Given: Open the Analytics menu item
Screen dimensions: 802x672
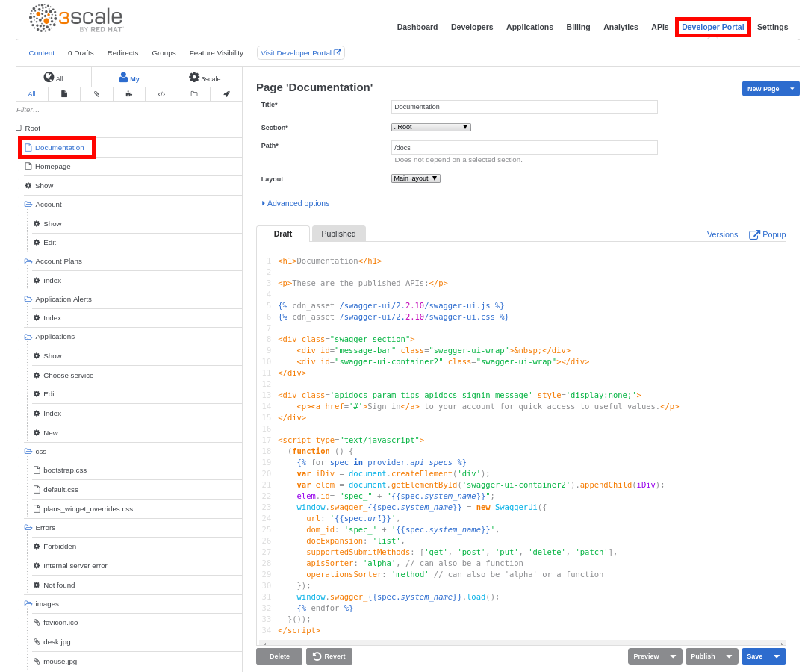Looking at the screenshot, I should tap(621, 27).
